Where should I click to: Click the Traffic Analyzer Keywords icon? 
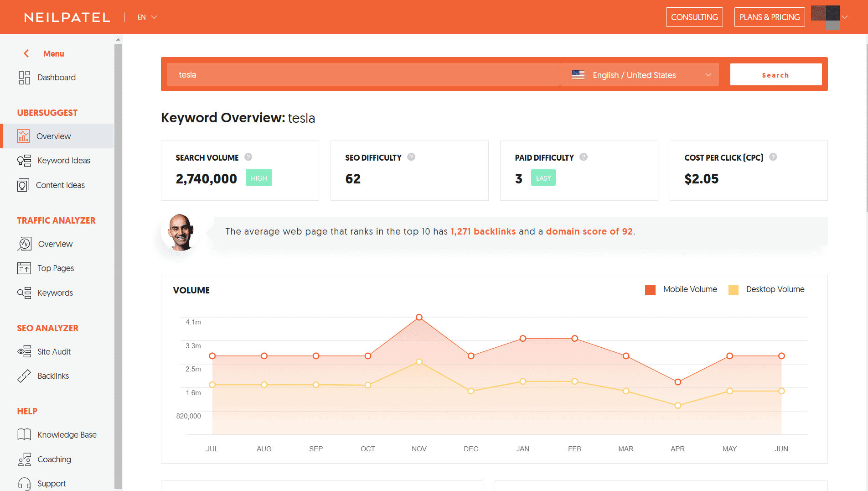(x=24, y=293)
